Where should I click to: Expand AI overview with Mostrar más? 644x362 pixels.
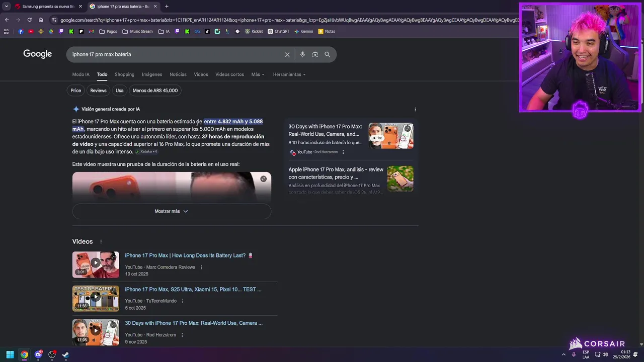pos(172,211)
